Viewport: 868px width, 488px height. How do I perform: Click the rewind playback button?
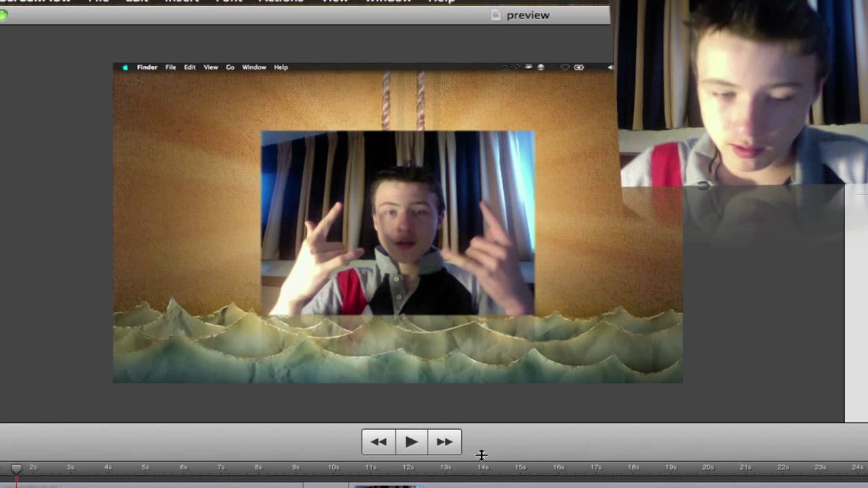[x=378, y=442]
